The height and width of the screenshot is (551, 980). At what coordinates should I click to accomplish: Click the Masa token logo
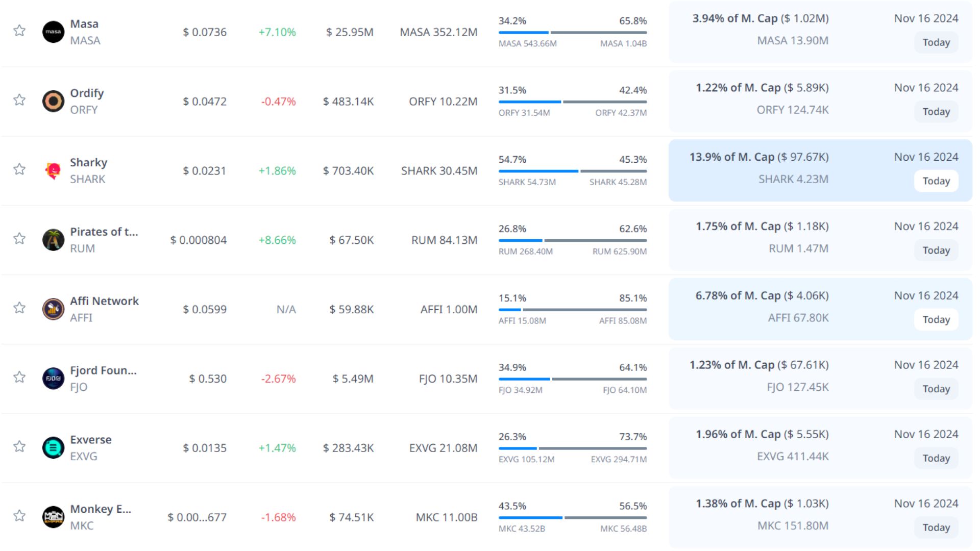[x=53, y=32]
